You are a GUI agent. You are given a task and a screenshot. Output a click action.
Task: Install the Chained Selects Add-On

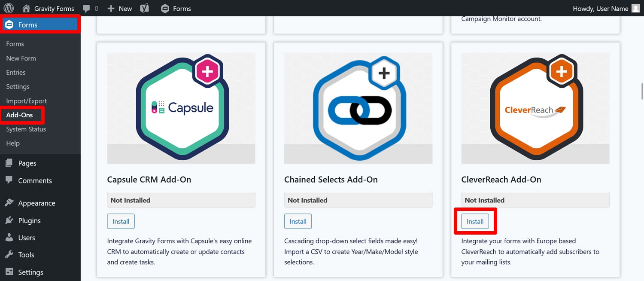coord(298,221)
